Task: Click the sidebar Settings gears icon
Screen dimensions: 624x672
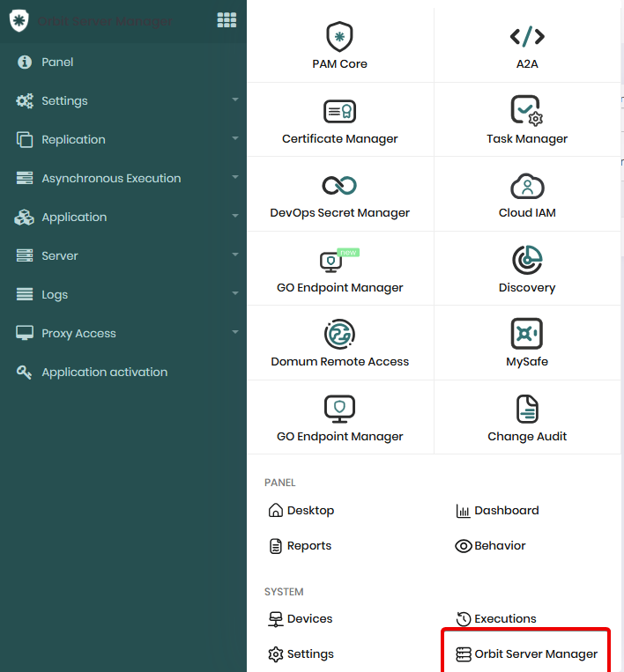Action: (x=25, y=100)
